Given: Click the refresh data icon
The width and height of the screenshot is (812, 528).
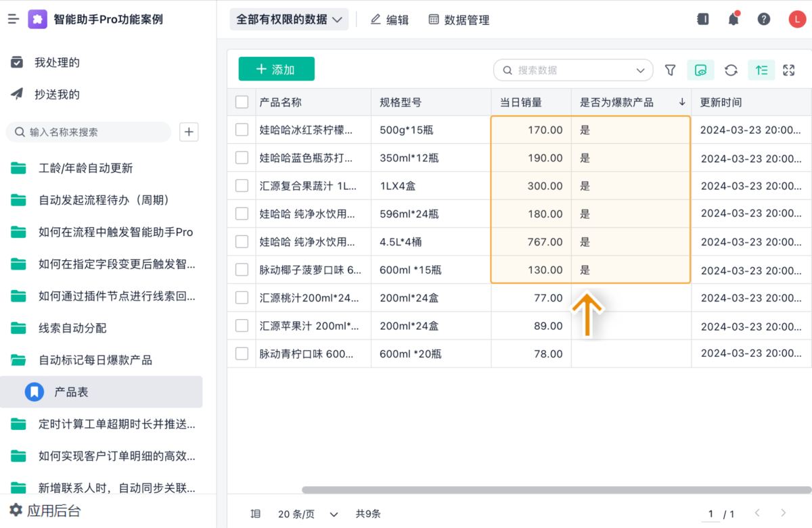Looking at the screenshot, I should coord(731,70).
